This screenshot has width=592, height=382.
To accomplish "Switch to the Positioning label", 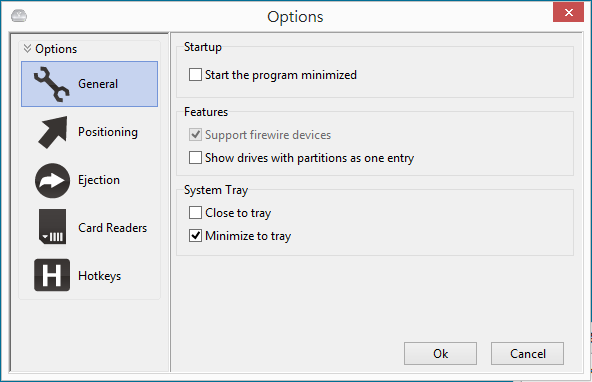I will tap(108, 132).
